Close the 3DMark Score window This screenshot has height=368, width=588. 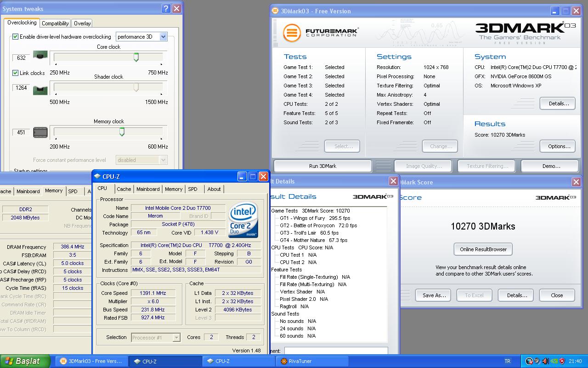tap(576, 182)
